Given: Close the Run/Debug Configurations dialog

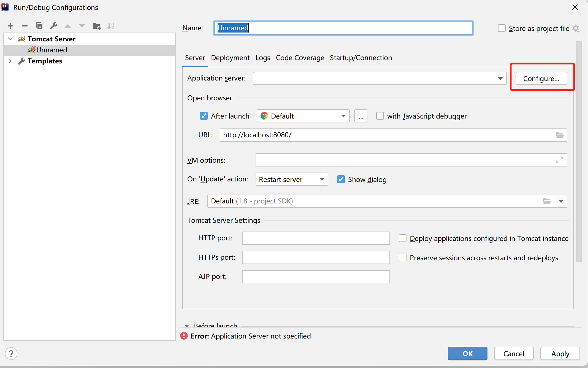Looking at the screenshot, I should coord(575,7).
